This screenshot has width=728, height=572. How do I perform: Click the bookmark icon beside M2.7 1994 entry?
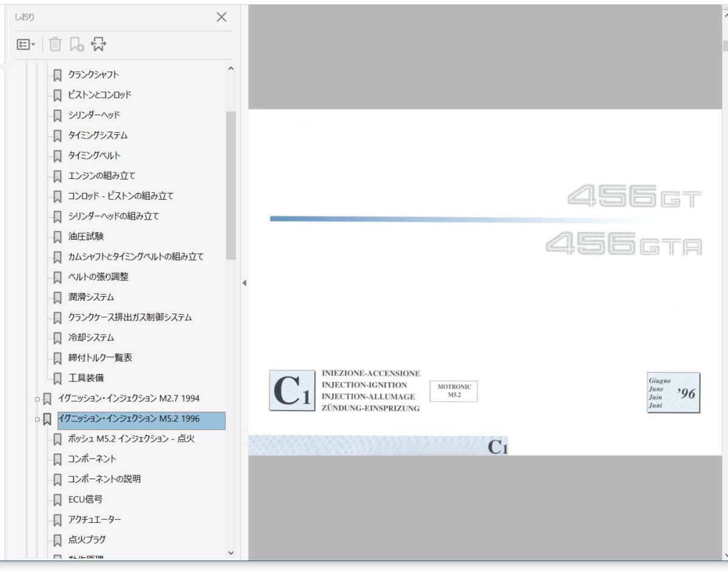click(47, 399)
